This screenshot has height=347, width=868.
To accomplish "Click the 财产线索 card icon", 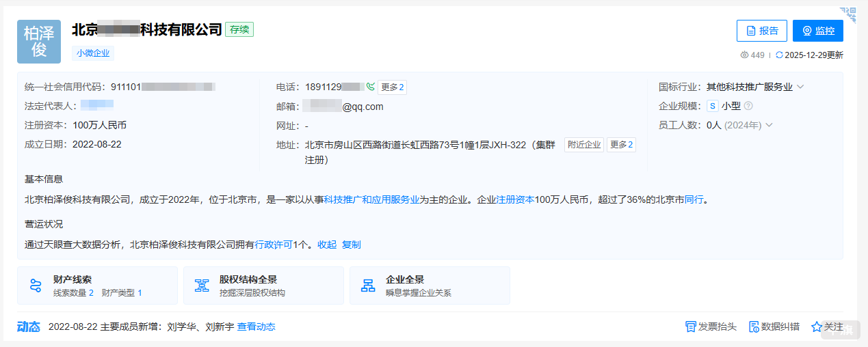I will 36,286.
